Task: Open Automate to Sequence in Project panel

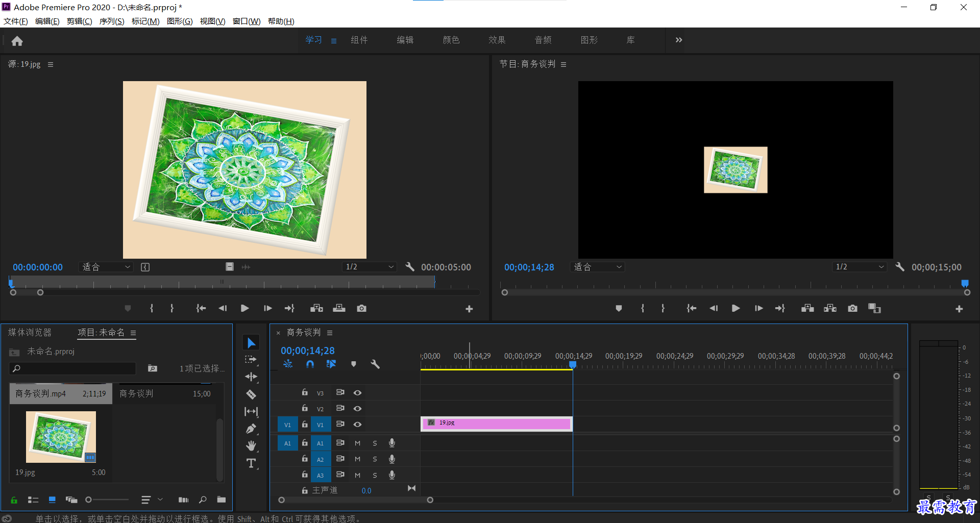Action: [x=183, y=500]
